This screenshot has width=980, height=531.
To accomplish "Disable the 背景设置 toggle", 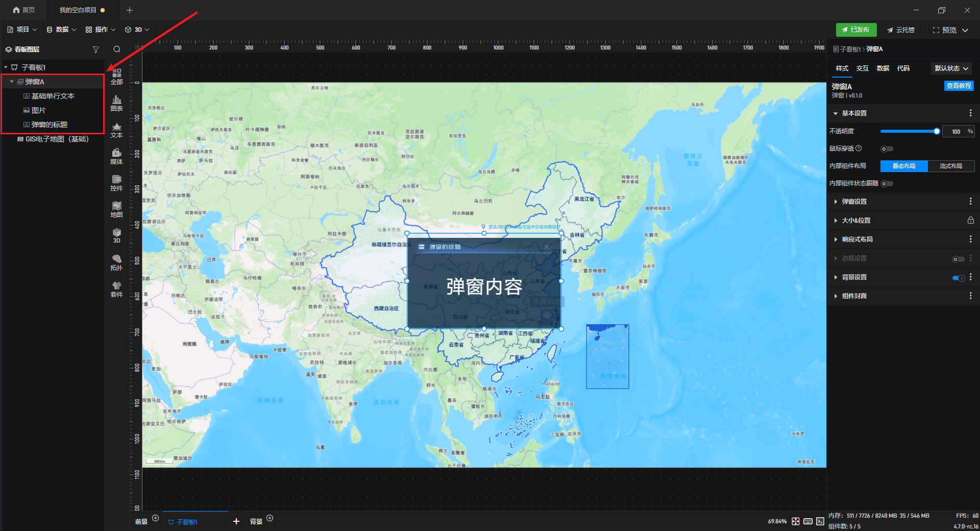I will click(958, 278).
